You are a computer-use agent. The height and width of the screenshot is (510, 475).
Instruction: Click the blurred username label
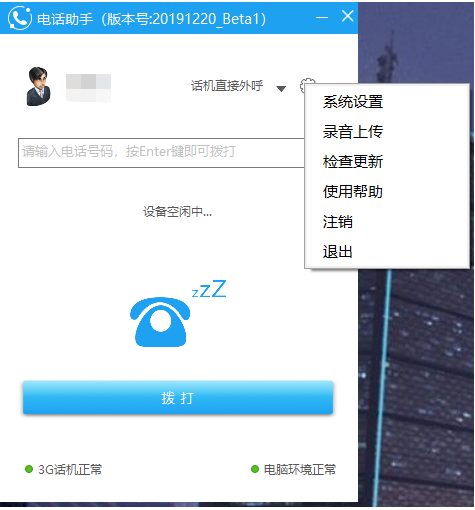click(x=88, y=88)
